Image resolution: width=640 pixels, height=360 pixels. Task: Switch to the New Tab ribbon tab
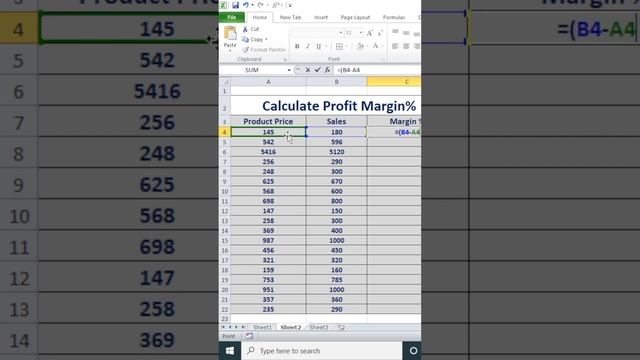pyautogui.click(x=290, y=17)
